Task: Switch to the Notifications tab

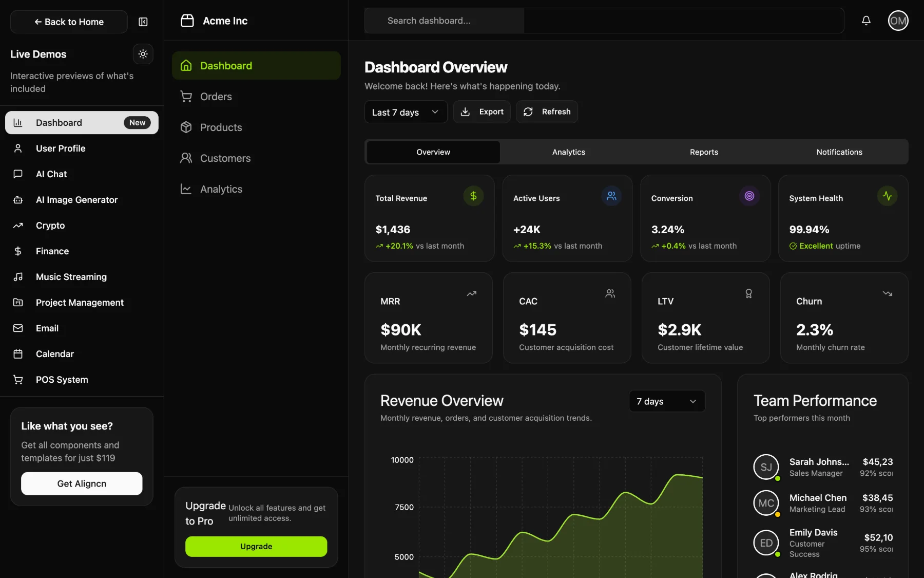Action: pyautogui.click(x=839, y=152)
